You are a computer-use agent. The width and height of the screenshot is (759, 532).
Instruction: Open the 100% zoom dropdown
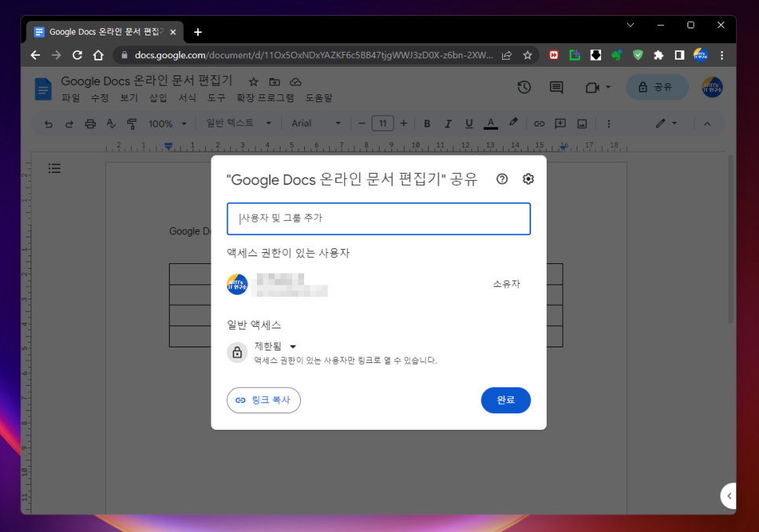click(x=167, y=124)
